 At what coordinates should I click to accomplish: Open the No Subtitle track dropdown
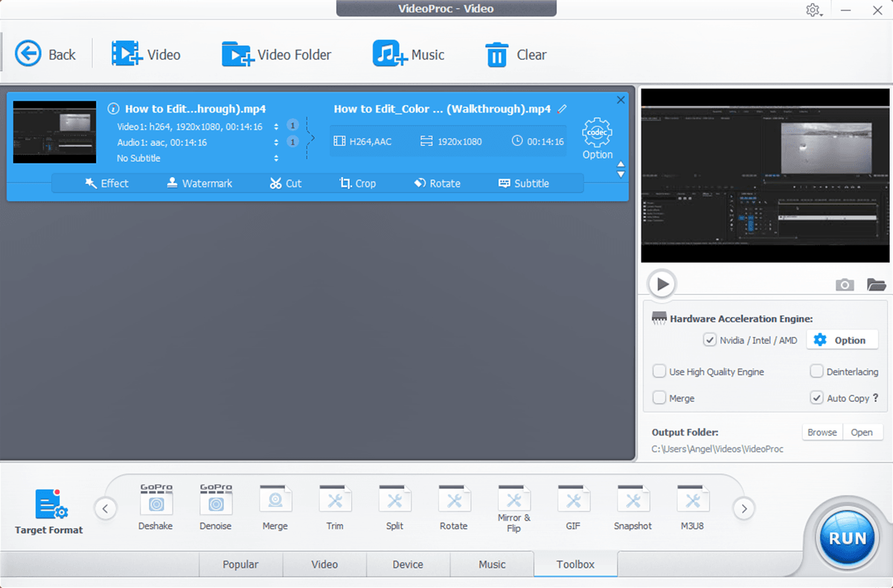click(x=276, y=158)
